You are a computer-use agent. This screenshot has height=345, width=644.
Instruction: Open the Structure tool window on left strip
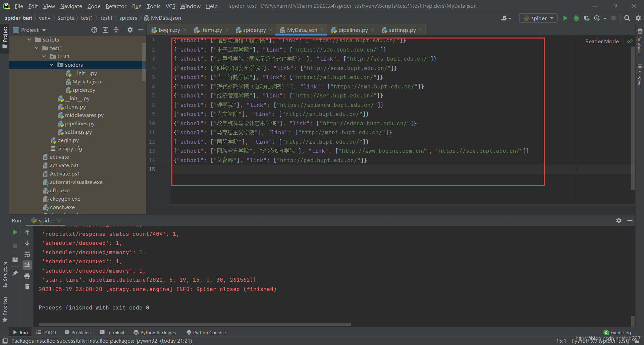5,274
